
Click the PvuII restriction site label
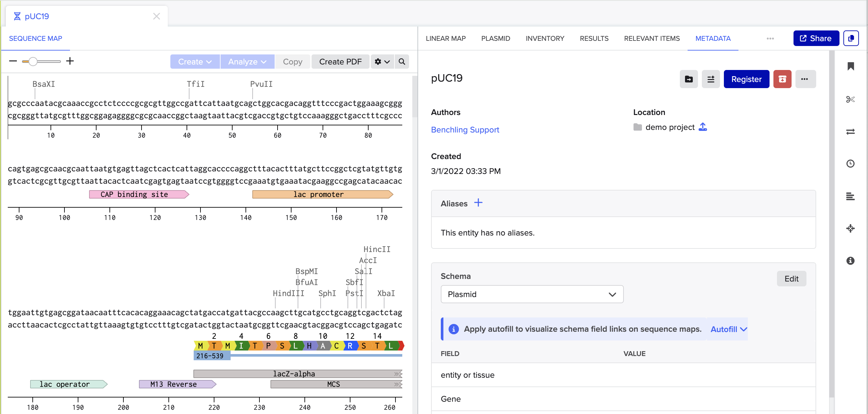click(x=261, y=84)
